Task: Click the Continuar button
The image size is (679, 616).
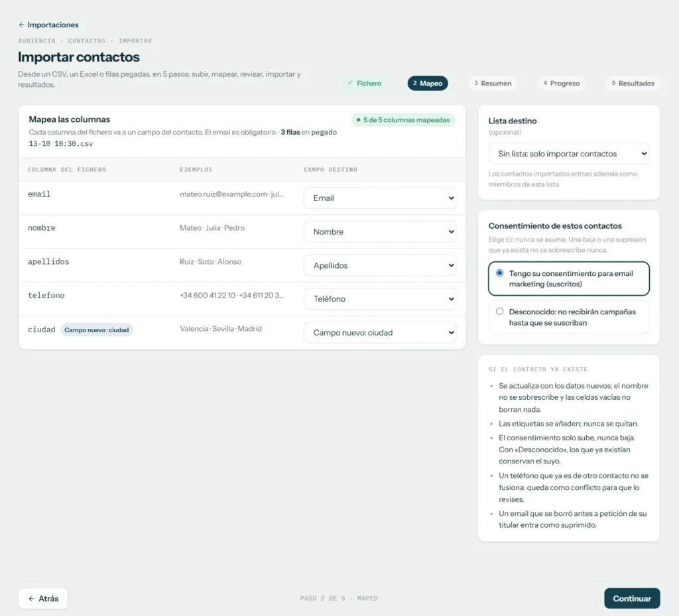Action: pyautogui.click(x=632, y=598)
